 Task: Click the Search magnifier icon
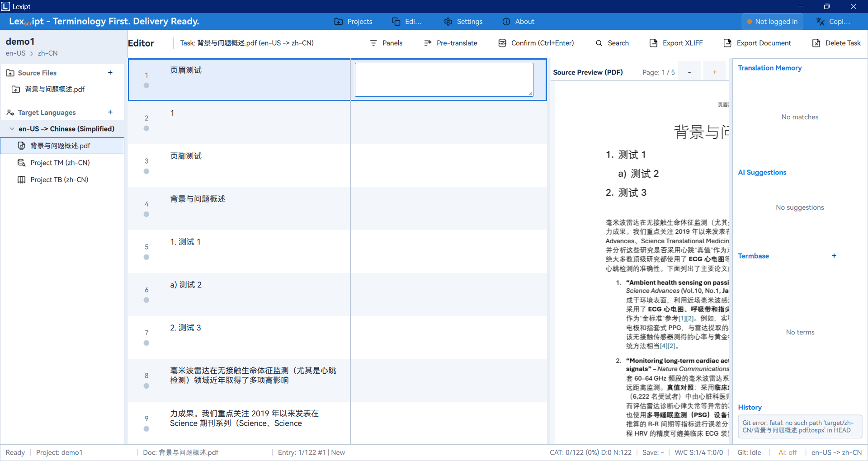599,43
